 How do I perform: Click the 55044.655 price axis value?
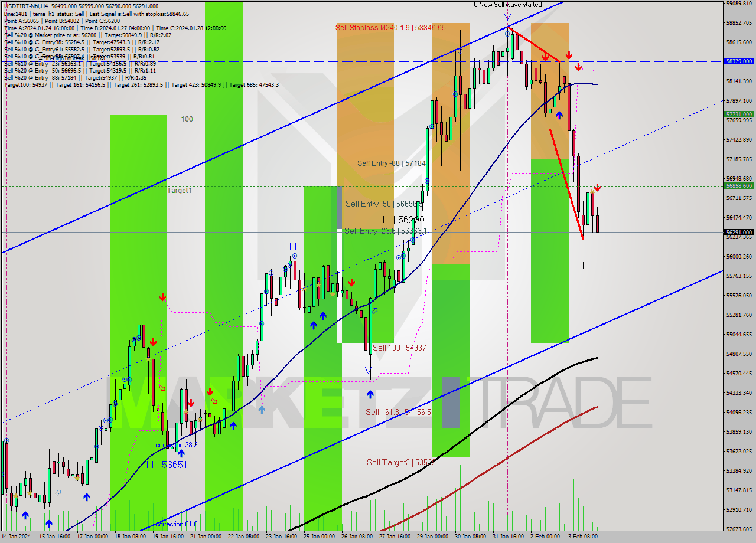[739, 334]
